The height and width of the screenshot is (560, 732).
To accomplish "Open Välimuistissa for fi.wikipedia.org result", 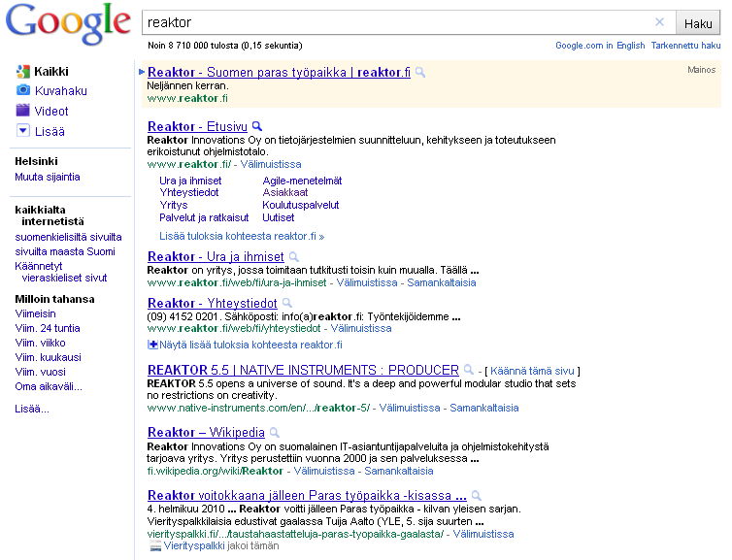I will point(324,472).
